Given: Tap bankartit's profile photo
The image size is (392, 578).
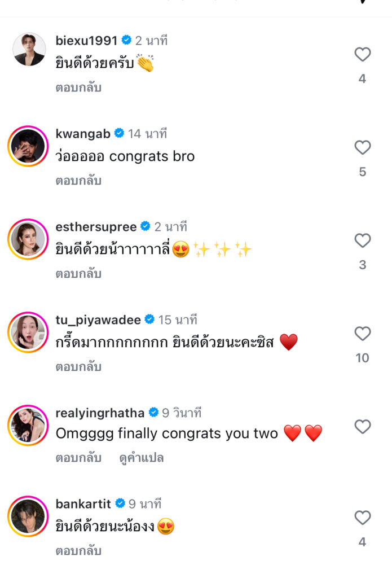Looking at the screenshot, I should click(28, 516).
